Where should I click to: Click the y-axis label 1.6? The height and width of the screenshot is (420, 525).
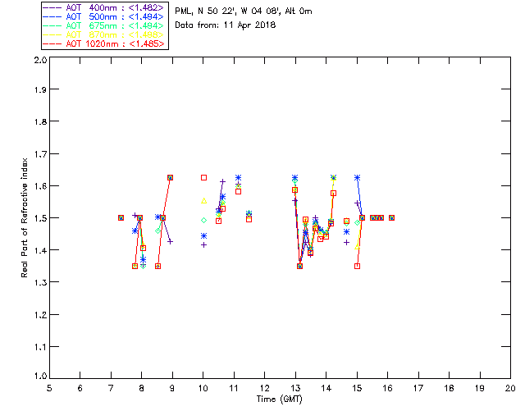coord(40,186)
